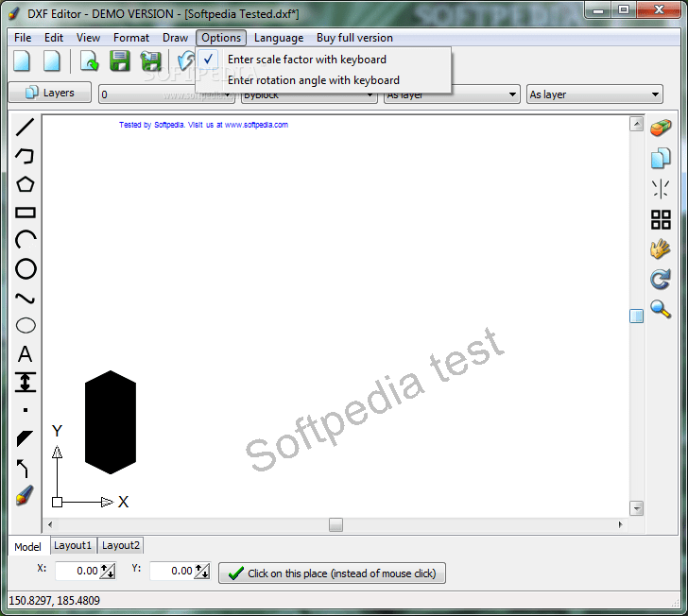Click the vertical scrollbar down arrow
The height and width of the screenshot is (616, 688).
(636, 508)
